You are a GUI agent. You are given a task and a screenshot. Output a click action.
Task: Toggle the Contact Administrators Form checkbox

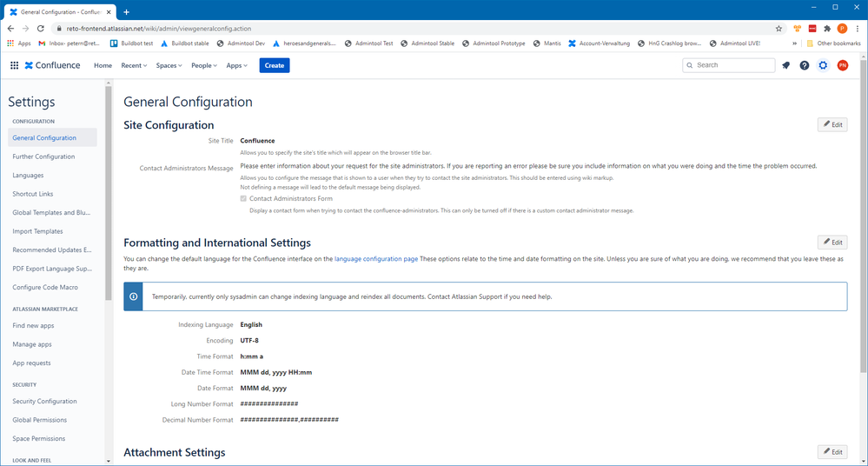(243, 198)
